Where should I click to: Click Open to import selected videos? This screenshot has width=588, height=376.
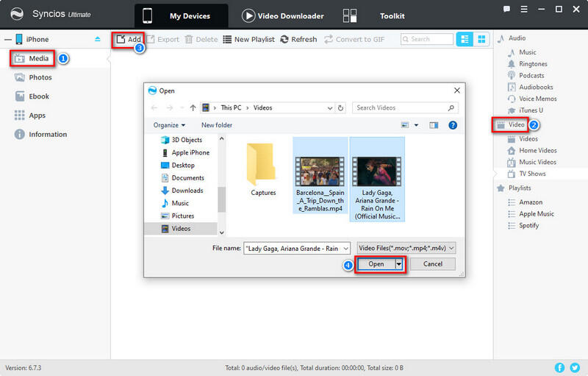376,264
